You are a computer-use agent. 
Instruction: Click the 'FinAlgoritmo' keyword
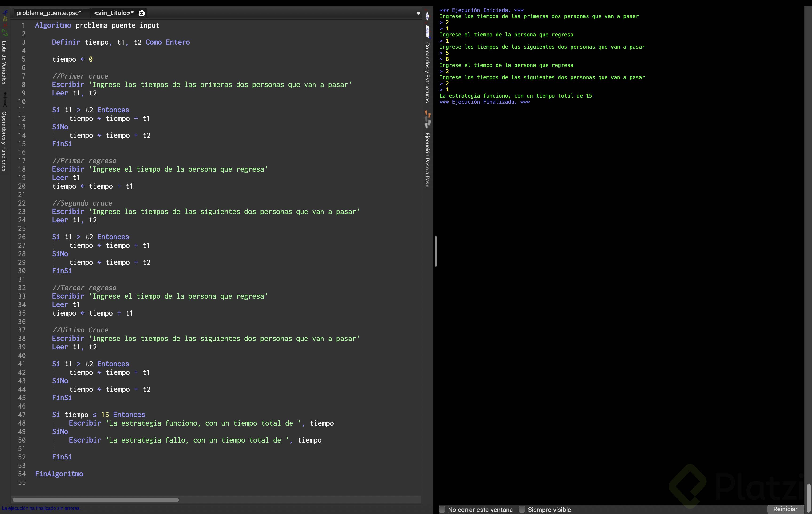(59, 474)
